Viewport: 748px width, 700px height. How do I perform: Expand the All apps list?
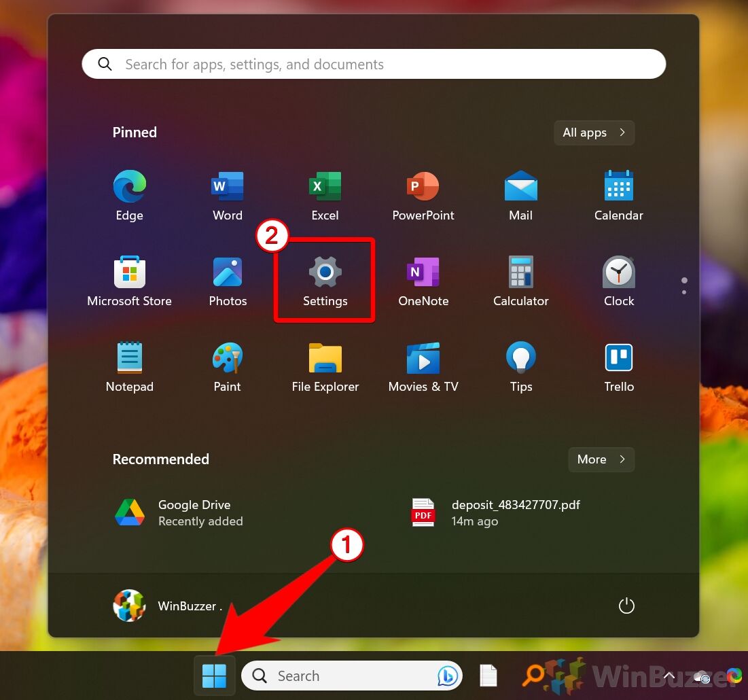point(594,133)
